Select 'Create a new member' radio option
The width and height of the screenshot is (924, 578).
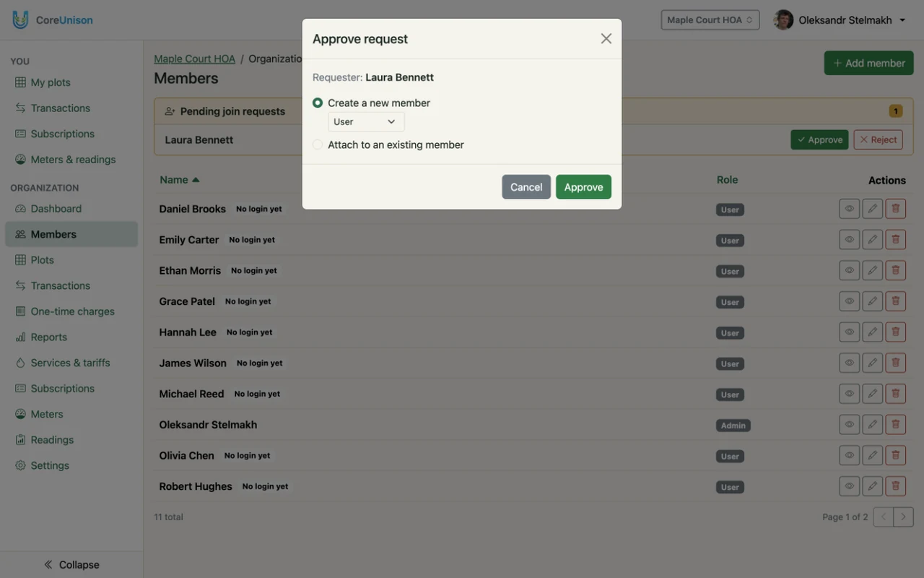point(318,103)
